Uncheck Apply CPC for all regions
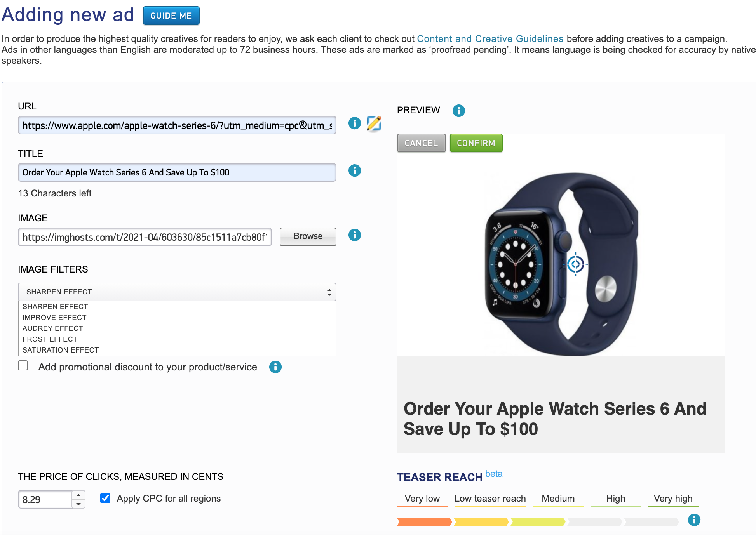The image size is (756, 535). coord(105,498)
